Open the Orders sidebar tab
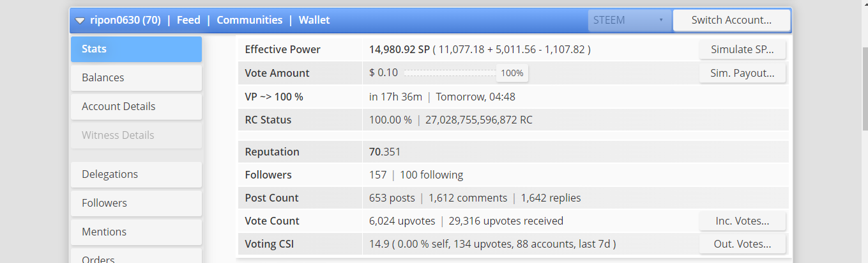Image resolution: width=868 pixels, height=263 pixels. [x=136, y=257]
